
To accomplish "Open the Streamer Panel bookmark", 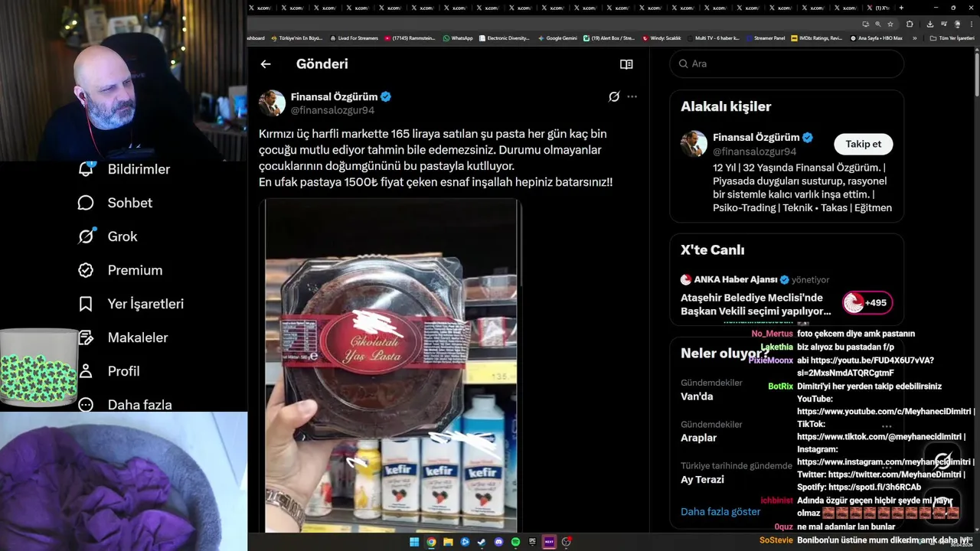I will (x=765, y=38).
